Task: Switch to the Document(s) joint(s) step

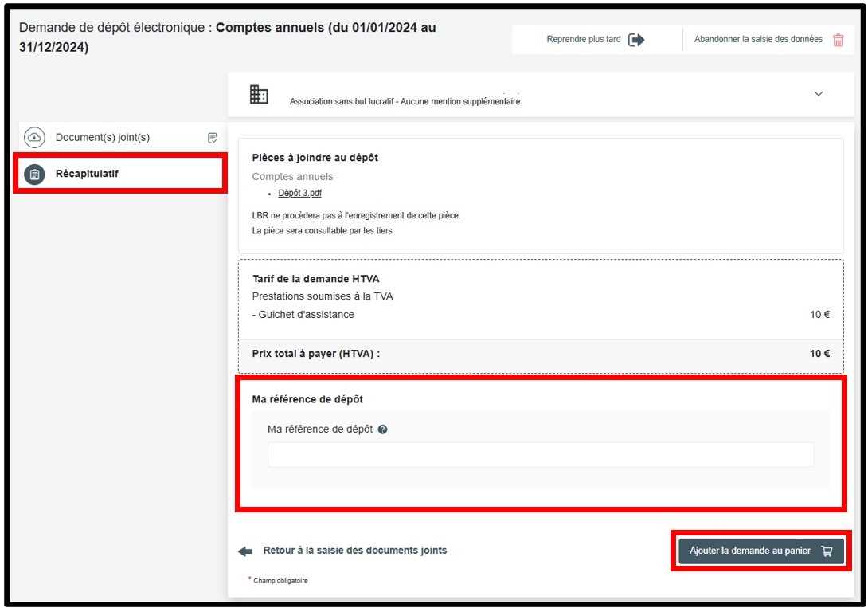Action: 103,138
